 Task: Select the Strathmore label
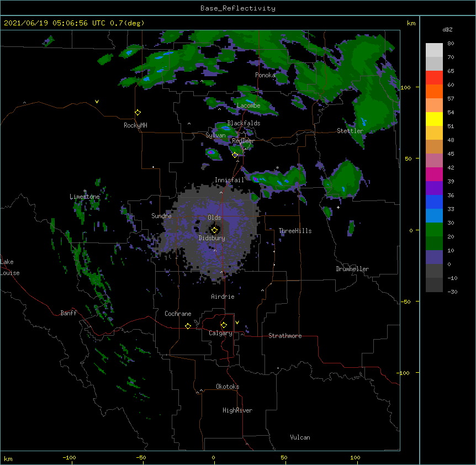[285, 336]
